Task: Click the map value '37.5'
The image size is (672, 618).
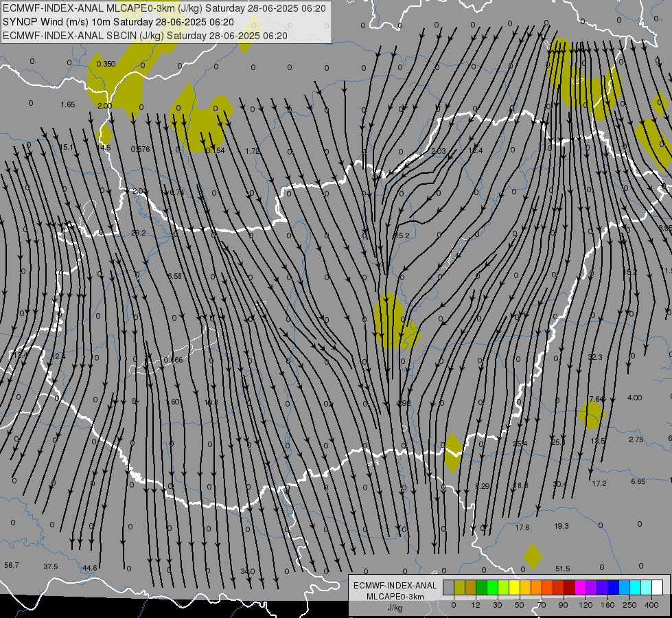Action: tap(51, 566)
